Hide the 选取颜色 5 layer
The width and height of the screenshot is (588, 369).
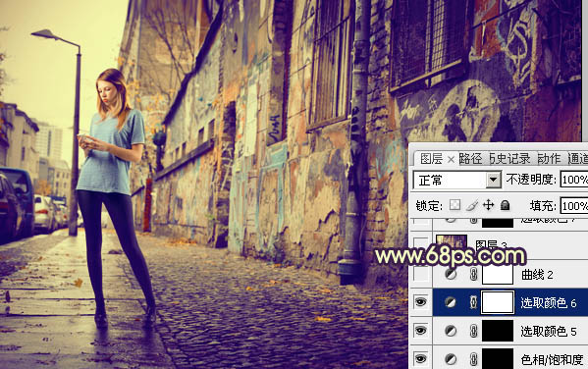420,331
